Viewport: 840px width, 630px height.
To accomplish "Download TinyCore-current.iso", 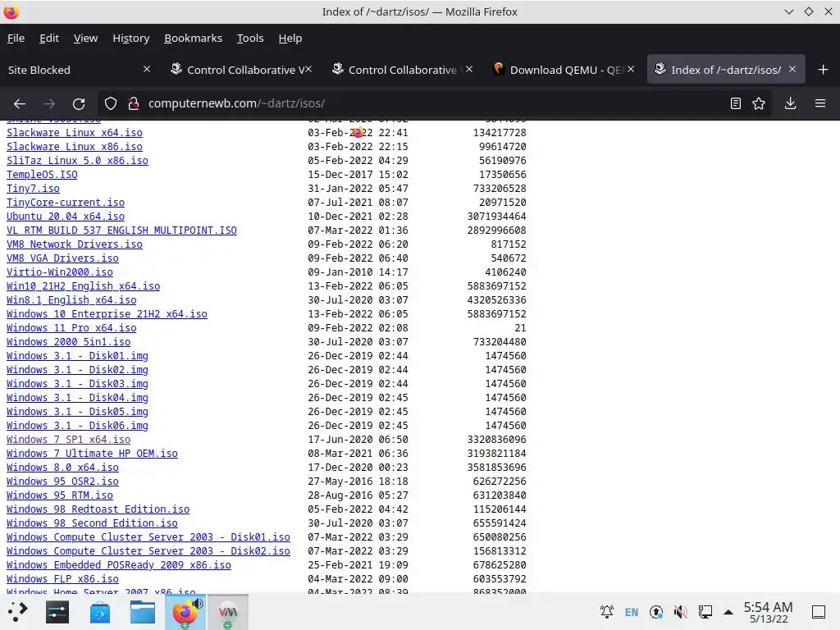I will coord(66,202).
